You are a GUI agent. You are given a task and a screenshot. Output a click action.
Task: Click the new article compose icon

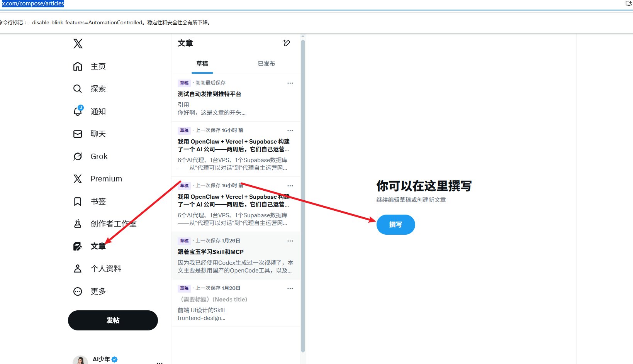pos(287,43)
